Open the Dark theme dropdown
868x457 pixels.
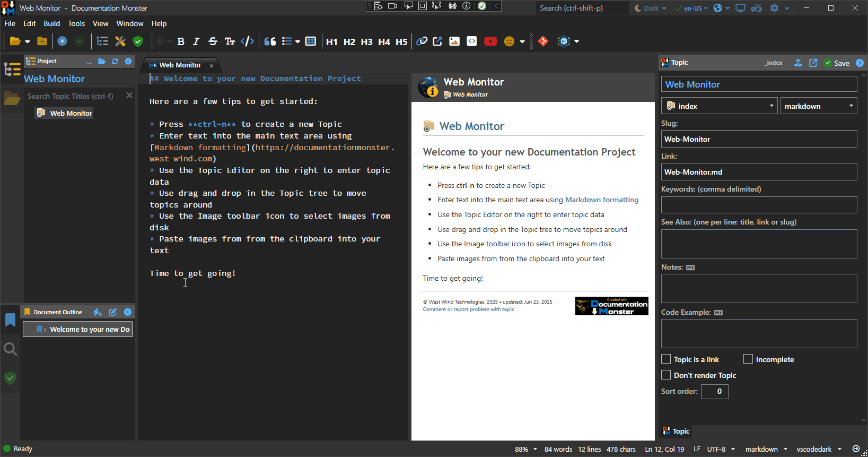(x=651, y=8)
